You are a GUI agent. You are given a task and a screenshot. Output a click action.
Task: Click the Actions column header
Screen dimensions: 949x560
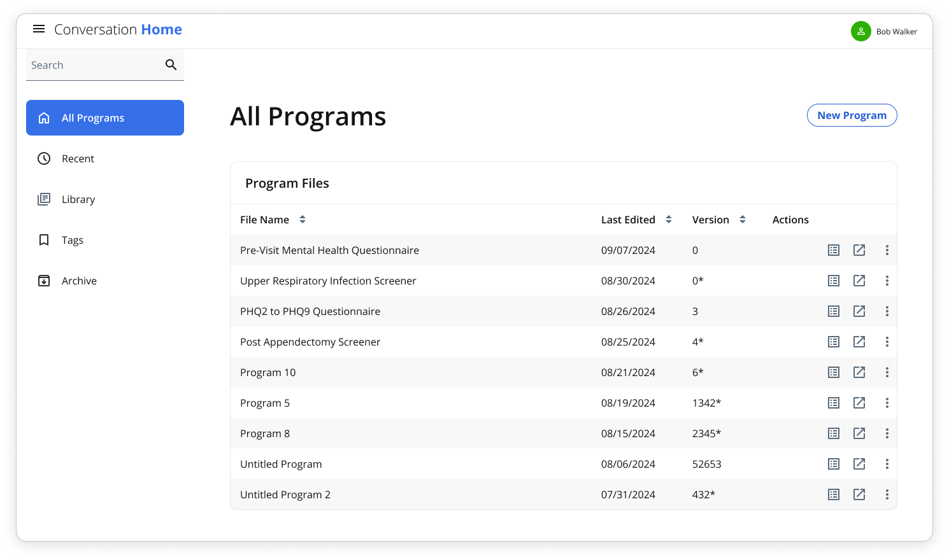pos(790,220)
